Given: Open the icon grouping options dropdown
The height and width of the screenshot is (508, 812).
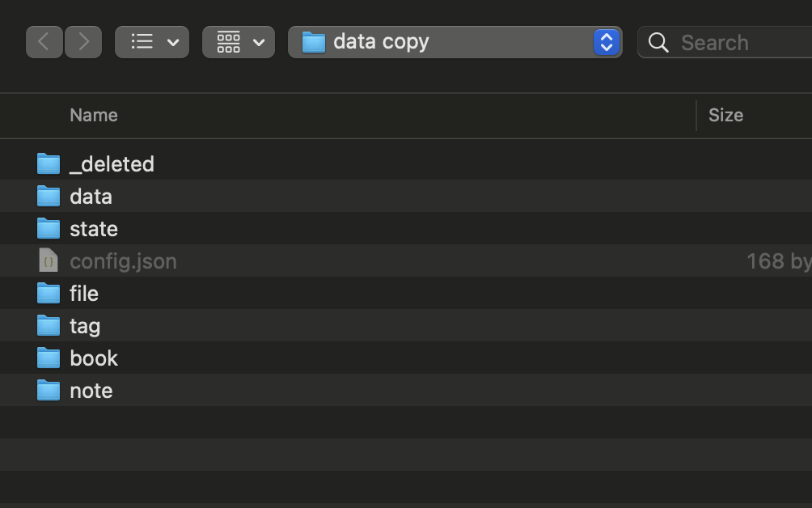Looking at the screenshot, I should (239, 42).
